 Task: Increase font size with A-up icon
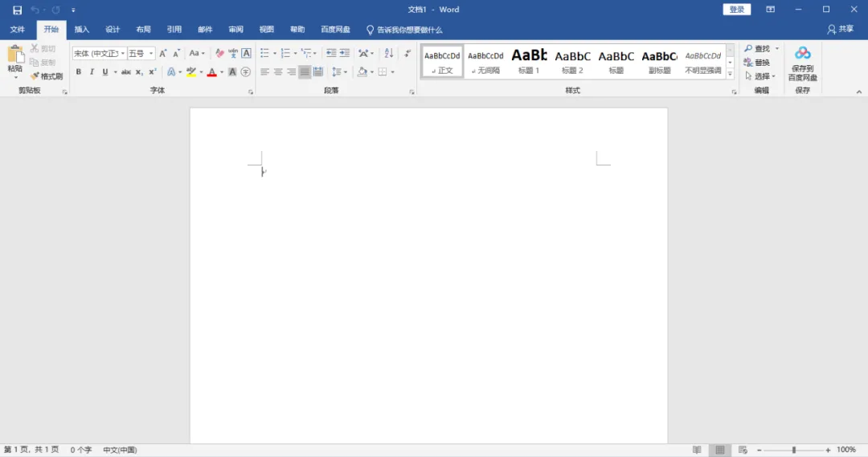162,53
